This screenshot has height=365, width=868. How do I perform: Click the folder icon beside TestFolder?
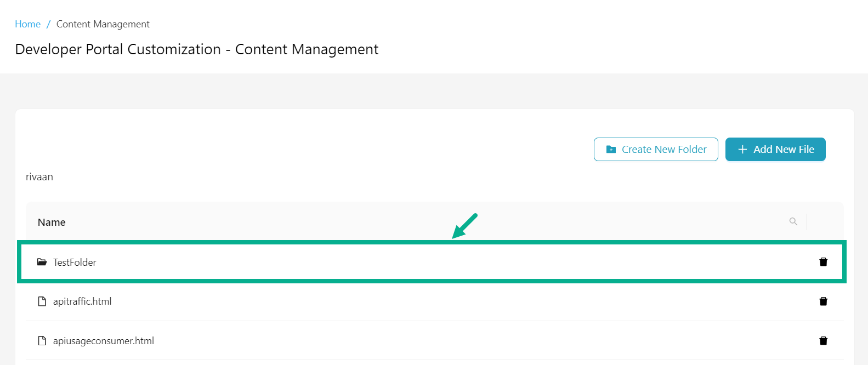42,261
